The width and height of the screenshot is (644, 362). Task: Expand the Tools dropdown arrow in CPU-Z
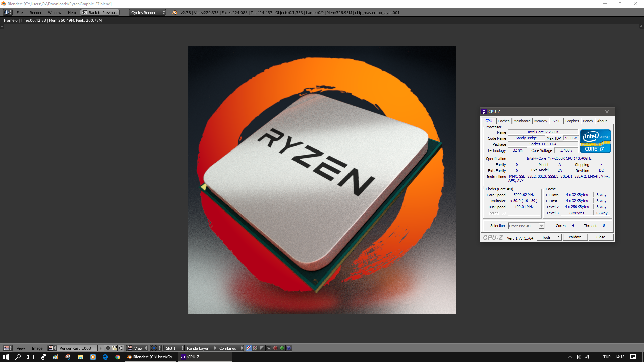(x=558, y=237)
